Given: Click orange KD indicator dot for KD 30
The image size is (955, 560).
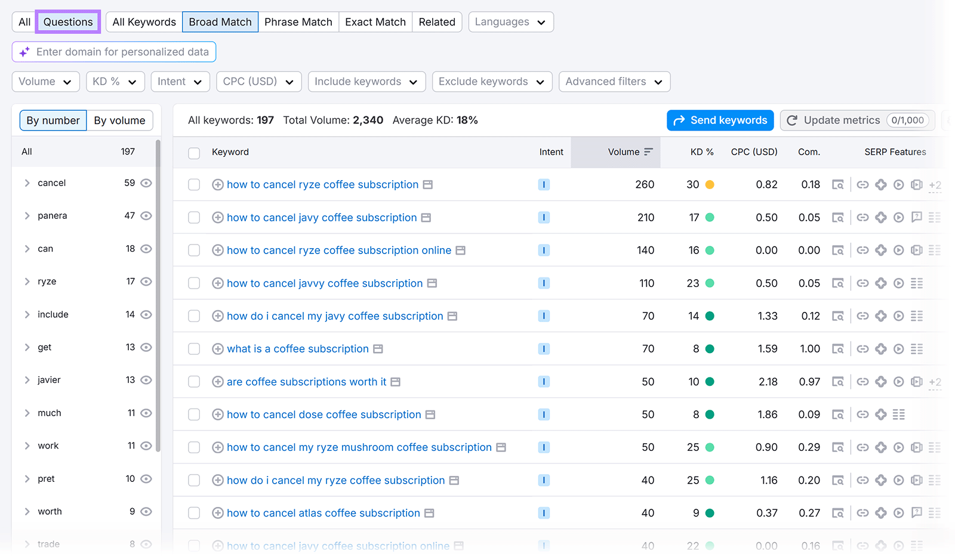Looking at the screenshot, I should click(x=710, y=185).
